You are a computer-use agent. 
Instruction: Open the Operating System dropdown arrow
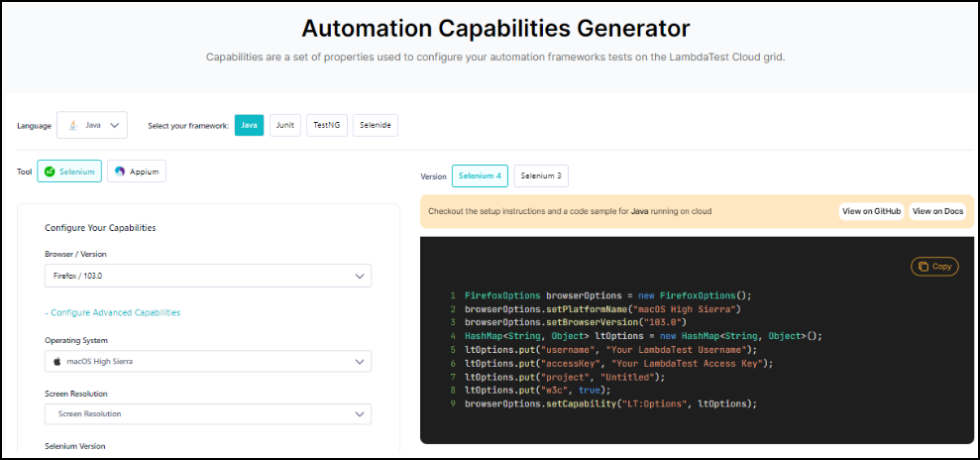point(360,361)
